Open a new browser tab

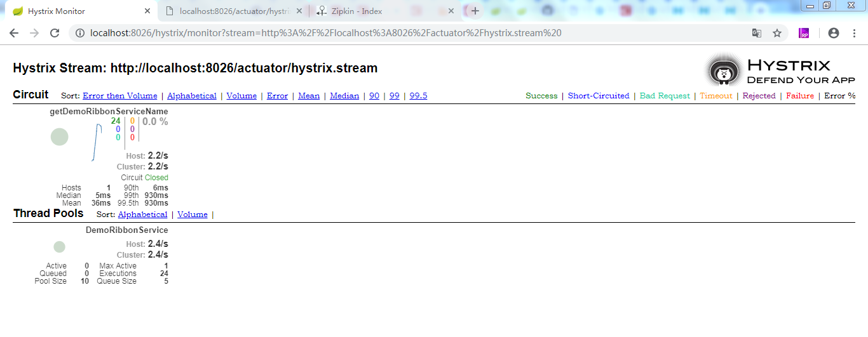coord(475,11)
